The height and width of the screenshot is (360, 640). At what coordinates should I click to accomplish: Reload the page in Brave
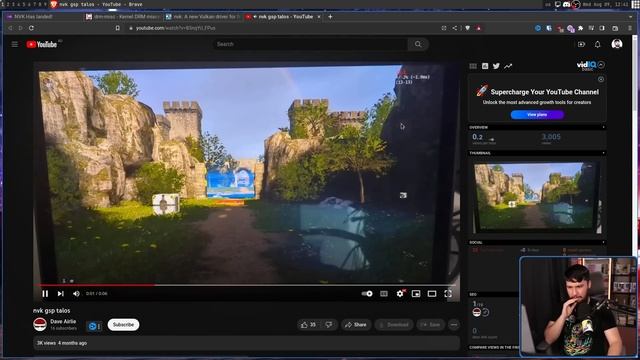31,28
